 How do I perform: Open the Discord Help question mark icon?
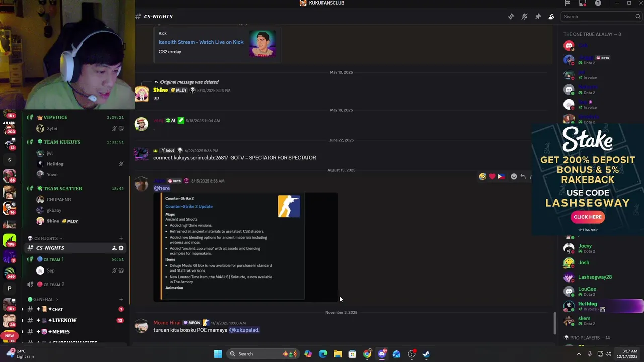click(x=598, y=3)
